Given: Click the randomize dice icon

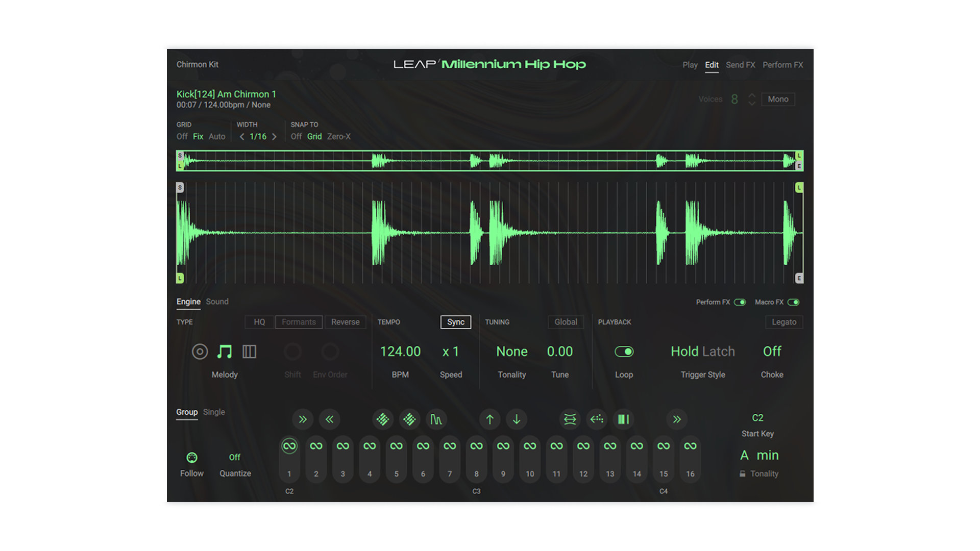Looking at the screenshot, I should click(x=383, y=419).
